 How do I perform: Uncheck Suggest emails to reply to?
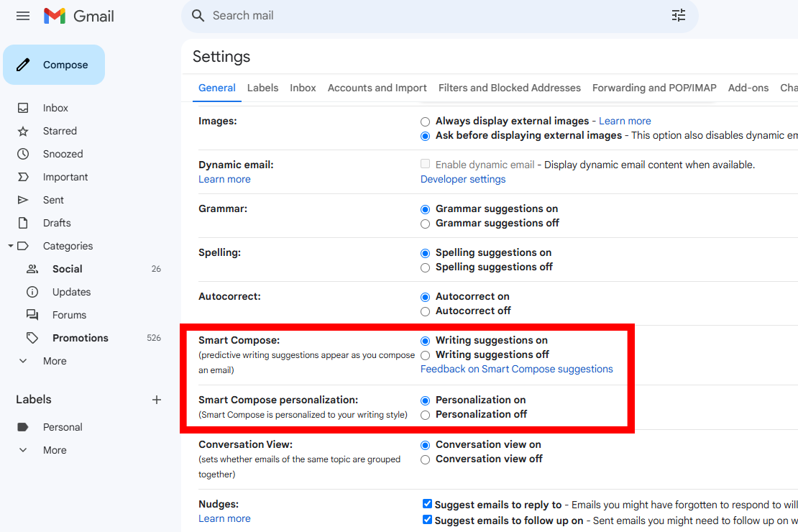(x=427, y=503)
